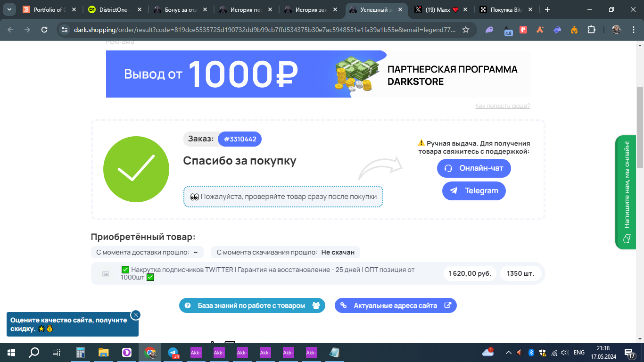Image resolution: width=644 pixels, height=362 pixels.
Task: Click the Партнерская программа Darkstore banner
Action: coord(318,74)
